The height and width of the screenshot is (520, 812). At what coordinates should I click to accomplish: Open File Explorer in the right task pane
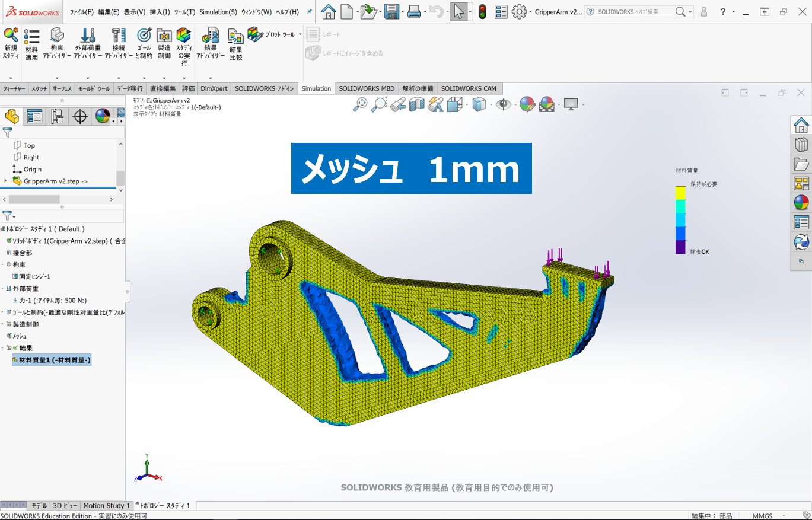click(801, 164)
